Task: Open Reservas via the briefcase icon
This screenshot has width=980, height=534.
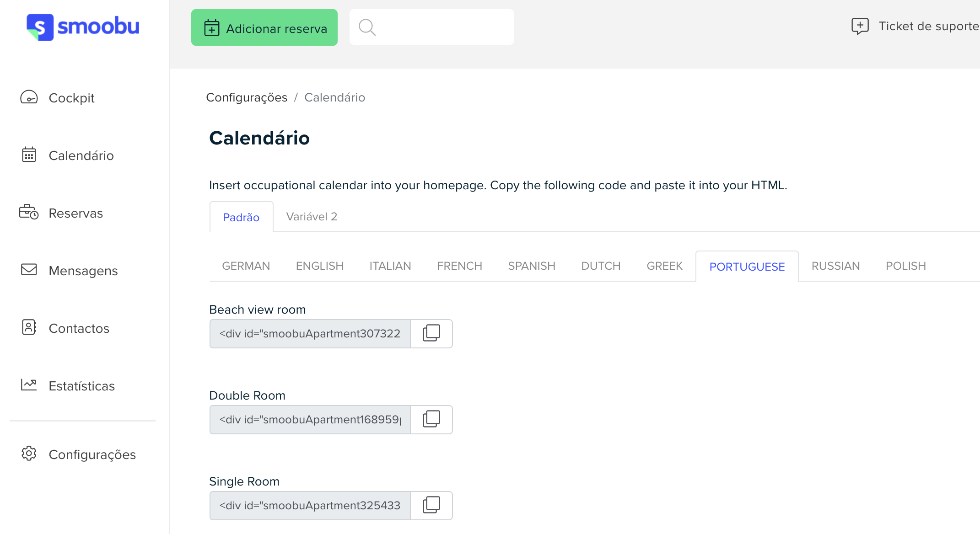Action: pyautogui.click(x=29, y=212)
